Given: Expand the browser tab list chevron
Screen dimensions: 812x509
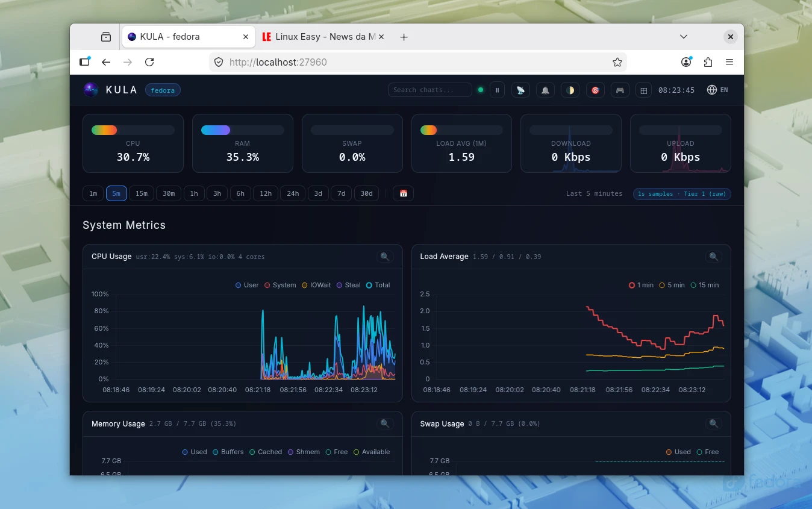Looking at the screenshot, I should point(684,37).
